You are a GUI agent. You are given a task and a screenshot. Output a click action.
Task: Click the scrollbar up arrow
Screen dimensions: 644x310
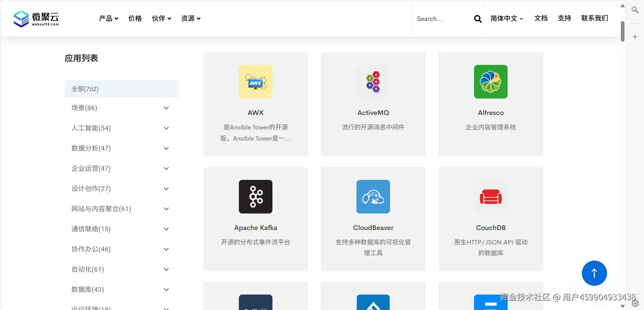pyautogui.click(x=622, y=6)
